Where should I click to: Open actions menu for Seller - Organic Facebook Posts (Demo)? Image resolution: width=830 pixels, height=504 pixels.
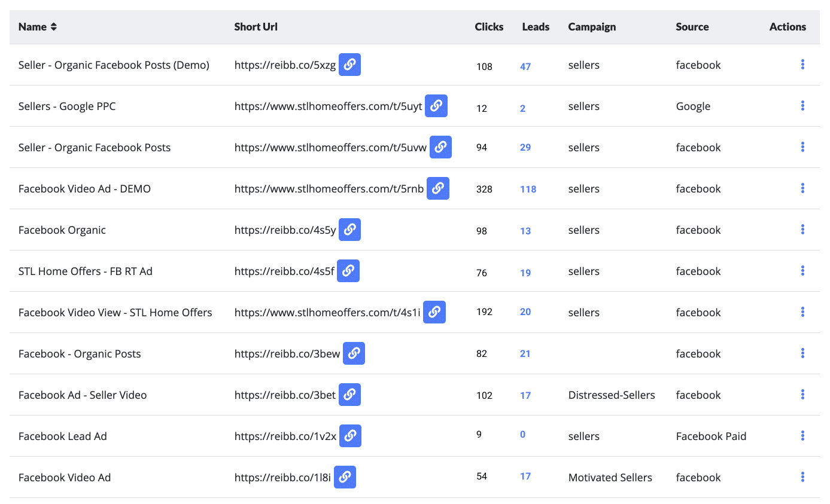[x=802, y=65]
